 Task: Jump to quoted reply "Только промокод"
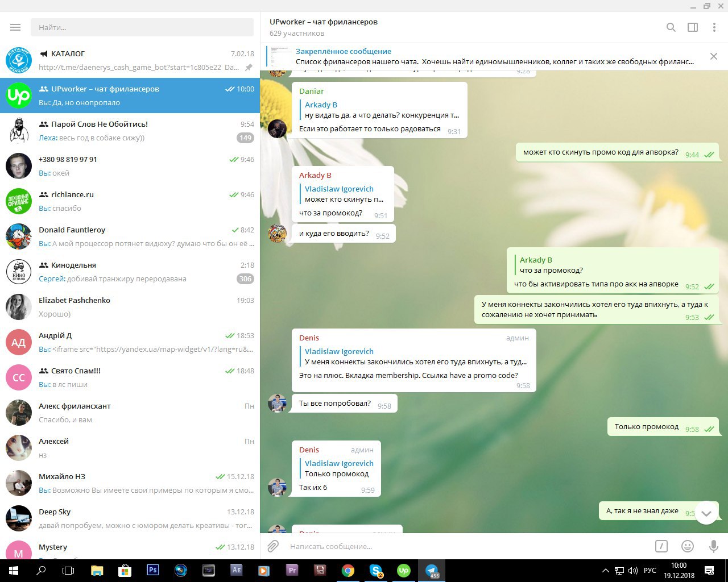coord(337,468)
